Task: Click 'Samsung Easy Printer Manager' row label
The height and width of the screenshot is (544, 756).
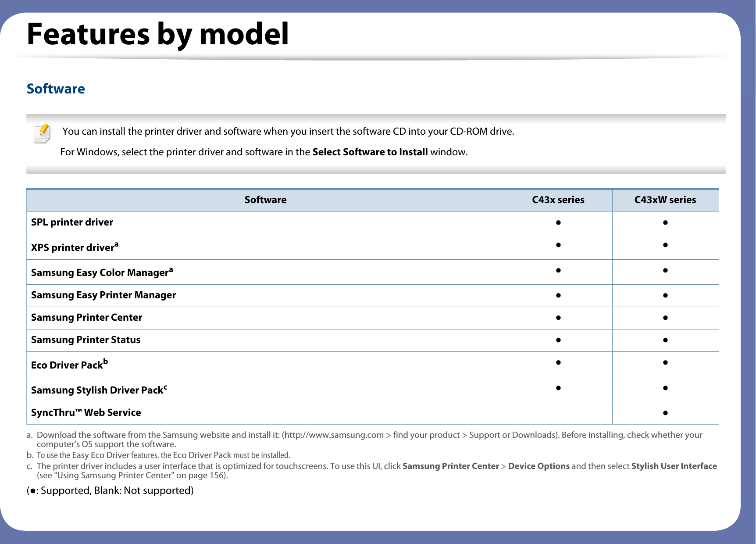Action: click(x=103, y=295)
